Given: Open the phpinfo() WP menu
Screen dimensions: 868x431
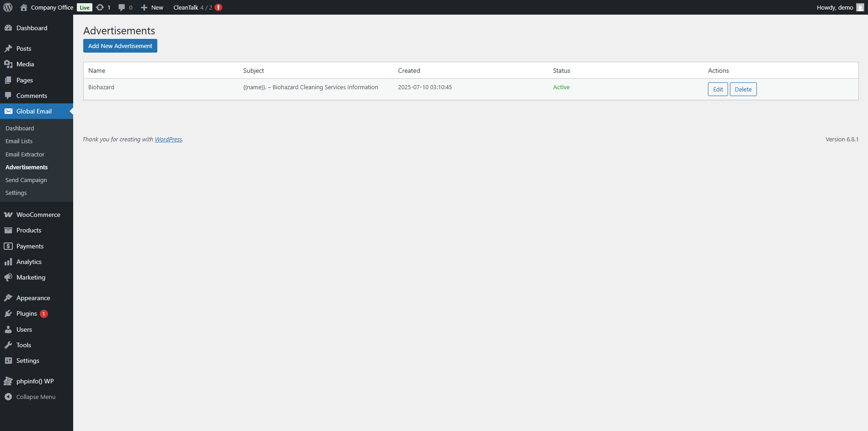Looking at the screenshot, I should tap(35, 381).
